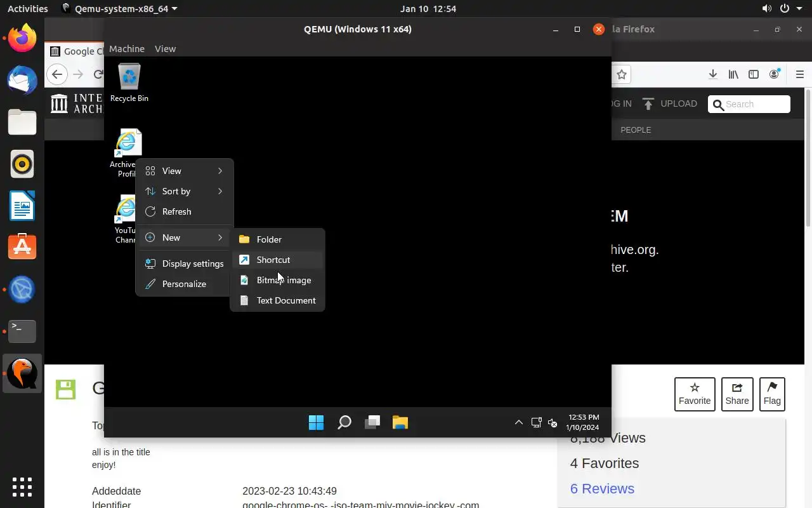Image resolution: width=812 pixels, height=508 pixels.
Task: Open Firefox account icon
Action: coord(774,74)
